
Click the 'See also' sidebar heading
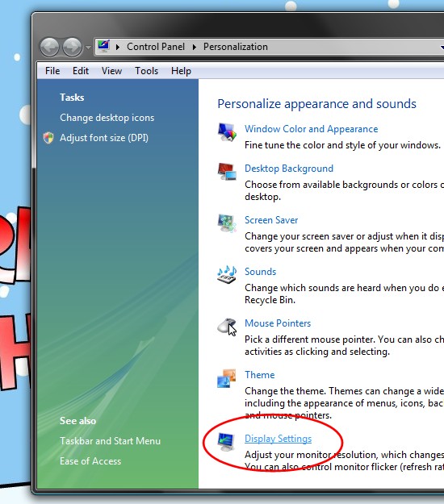[x=77, y=421]
